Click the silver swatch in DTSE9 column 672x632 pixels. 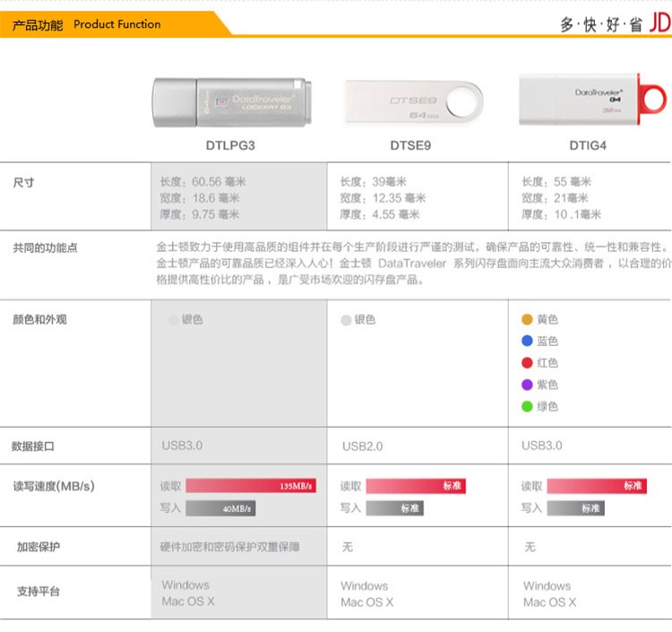[x=346, y=320]
